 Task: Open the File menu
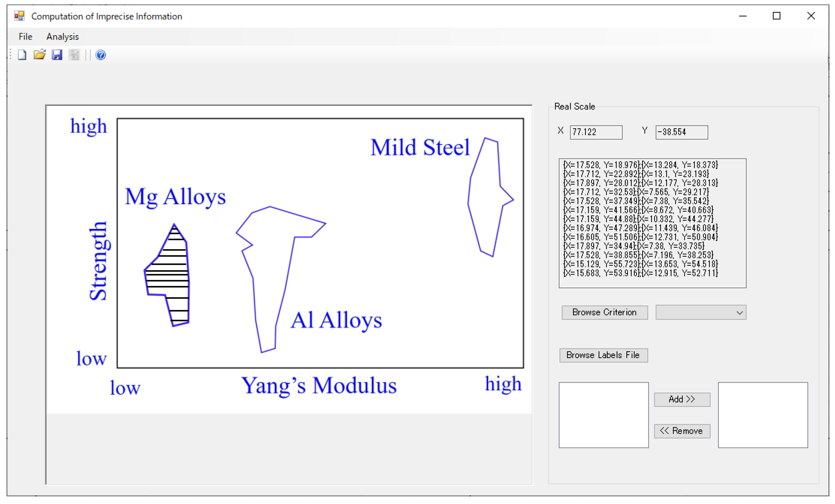pos(26,37)
